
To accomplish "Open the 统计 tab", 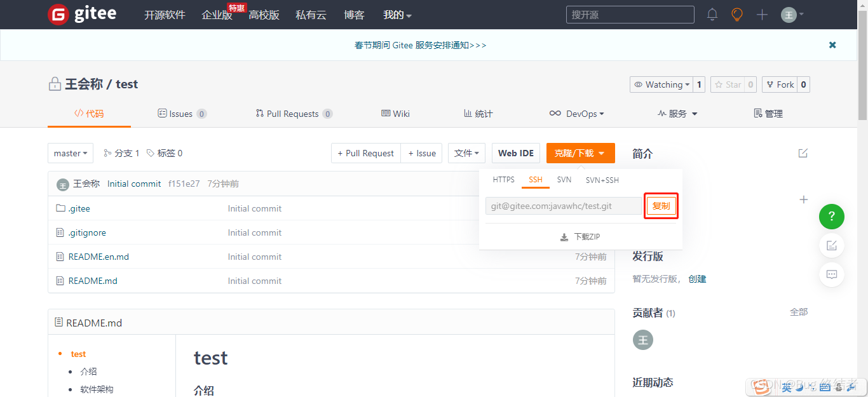I will tap(478, 114).
